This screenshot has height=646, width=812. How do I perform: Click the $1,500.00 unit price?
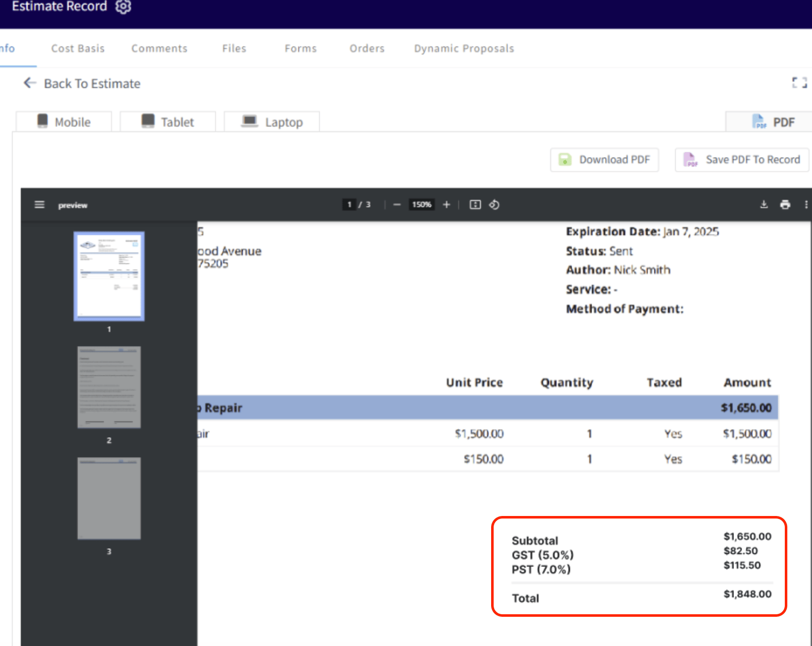(x=479, y=434)
